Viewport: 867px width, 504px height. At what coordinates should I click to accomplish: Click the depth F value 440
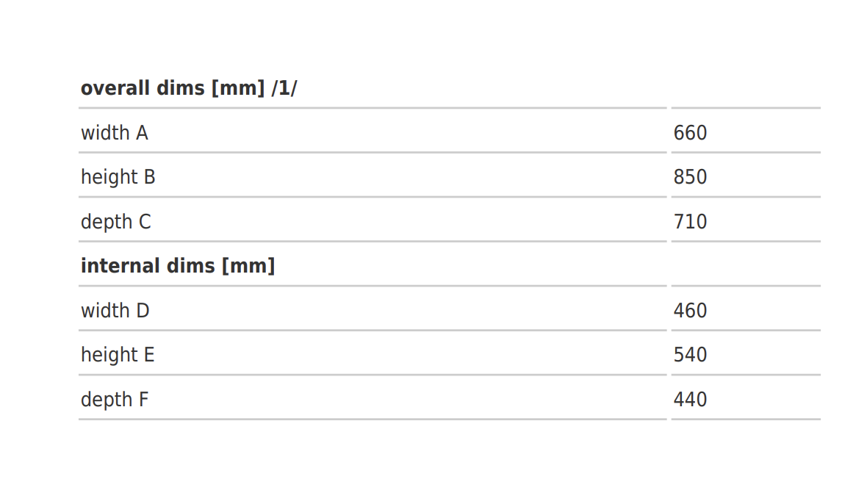point(690,400)
